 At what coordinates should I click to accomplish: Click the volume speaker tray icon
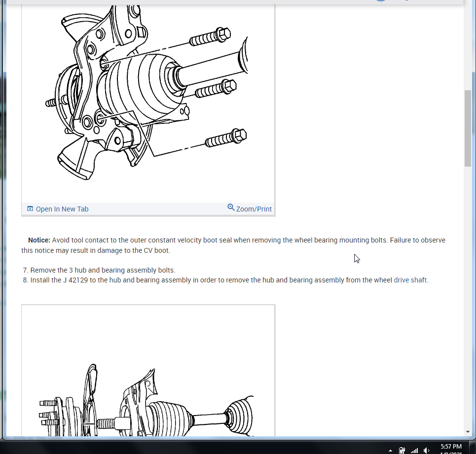tap(427, 451)
